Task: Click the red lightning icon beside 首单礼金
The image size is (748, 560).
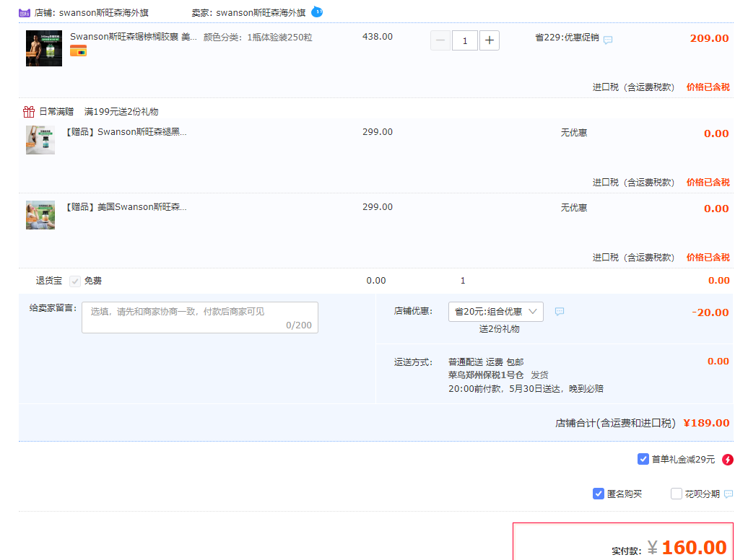Action: pyautogui.click(x=728, y=460)
